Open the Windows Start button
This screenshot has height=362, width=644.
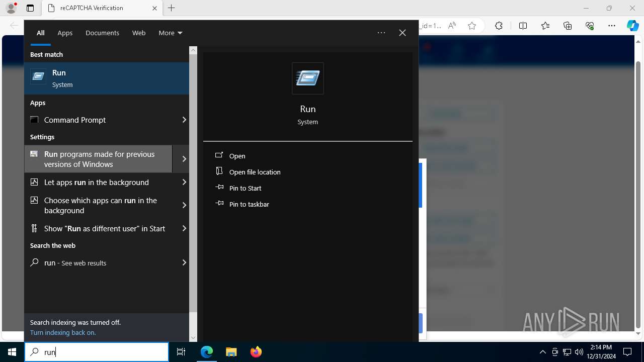[x=12, y=352]
